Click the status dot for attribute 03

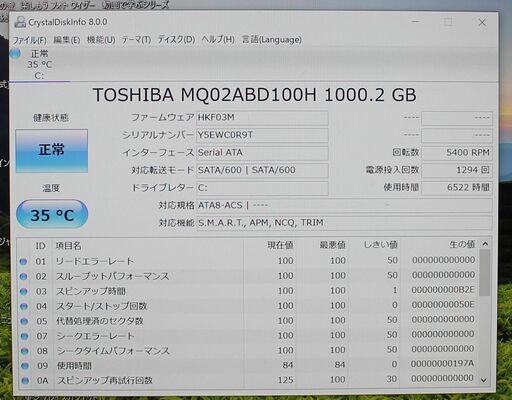[24, 292]
